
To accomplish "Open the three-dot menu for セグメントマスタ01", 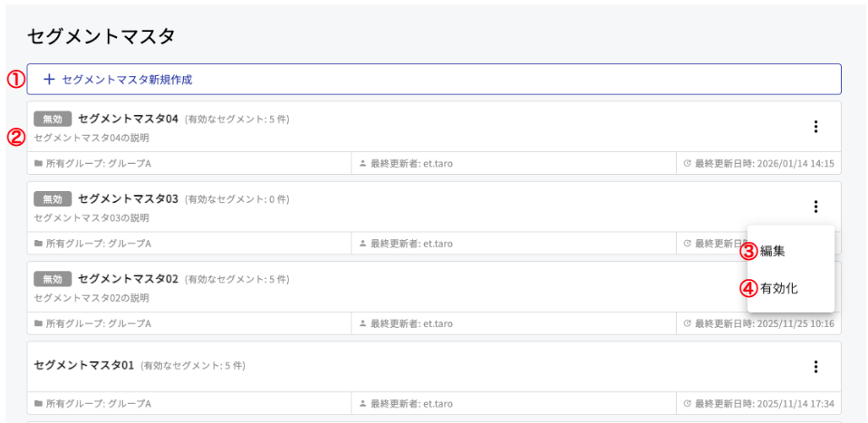I will (815, 367).
